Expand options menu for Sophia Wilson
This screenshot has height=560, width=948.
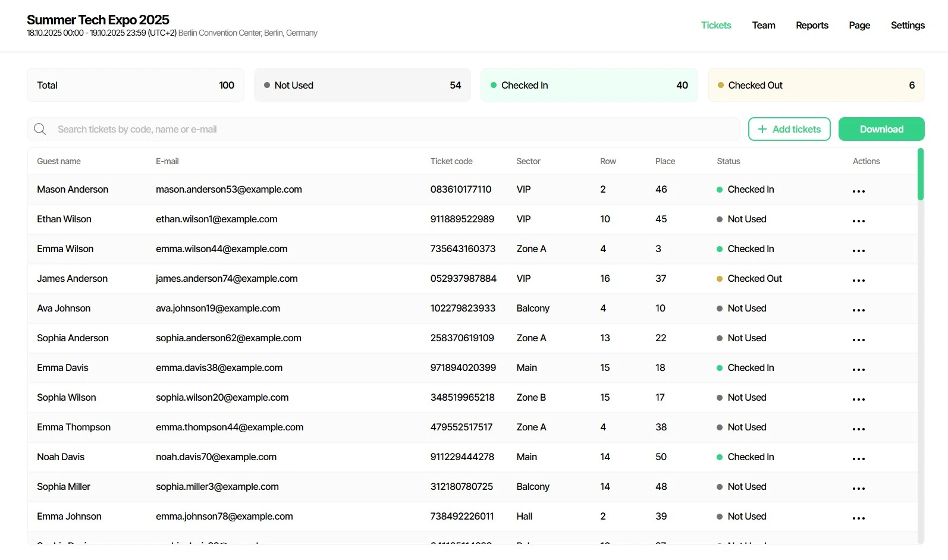click(x=858, y=399)
